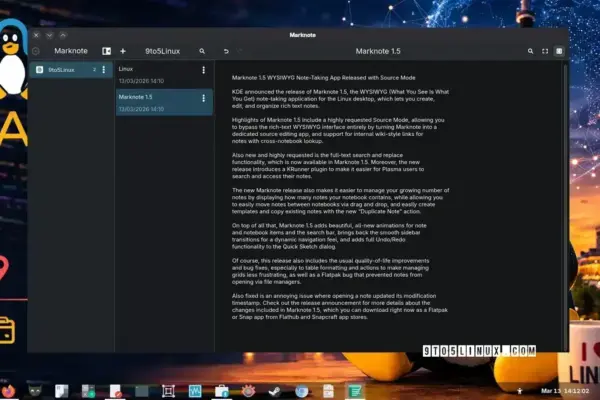This screenshot has width=600, height=400.
Task: Open search in the note editor header
Action: tap(530, 51)
